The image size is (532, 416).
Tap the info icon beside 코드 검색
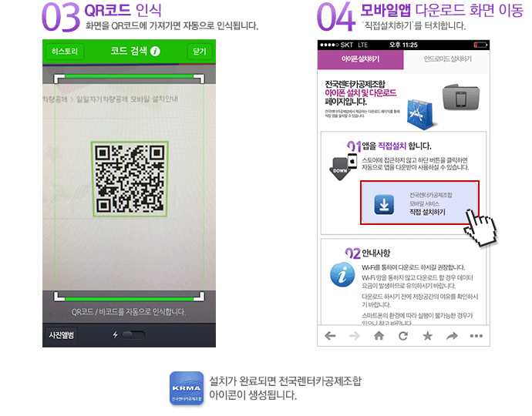(155, 51)
